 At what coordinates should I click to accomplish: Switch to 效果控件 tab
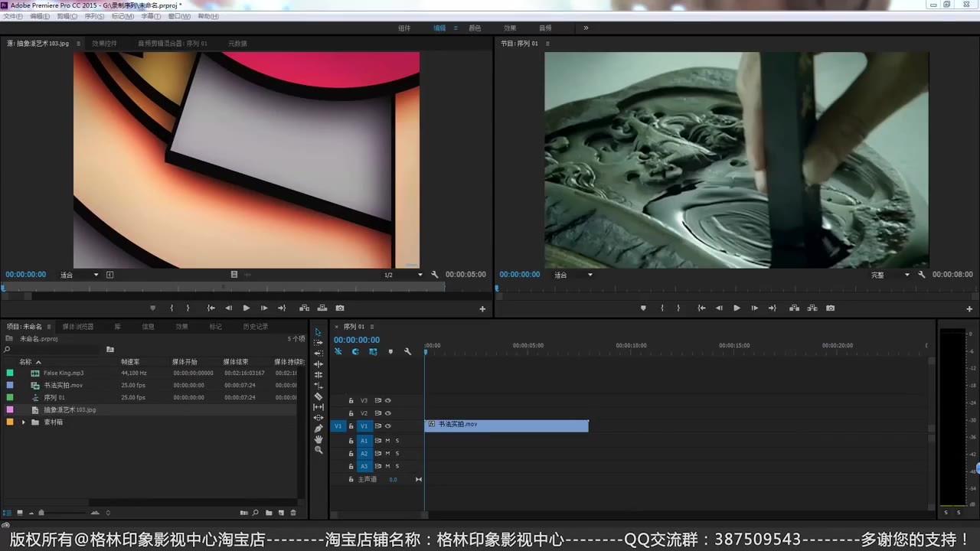[x=104, y=44]
